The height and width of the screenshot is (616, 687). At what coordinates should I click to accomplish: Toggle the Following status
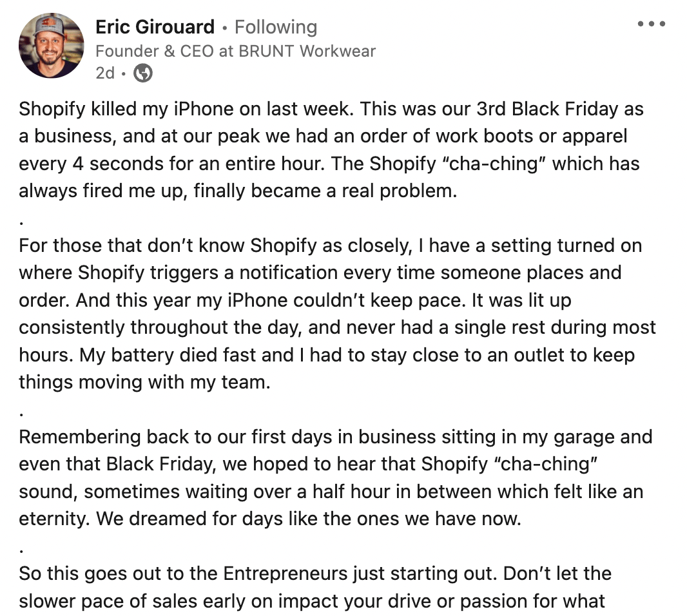276,27
